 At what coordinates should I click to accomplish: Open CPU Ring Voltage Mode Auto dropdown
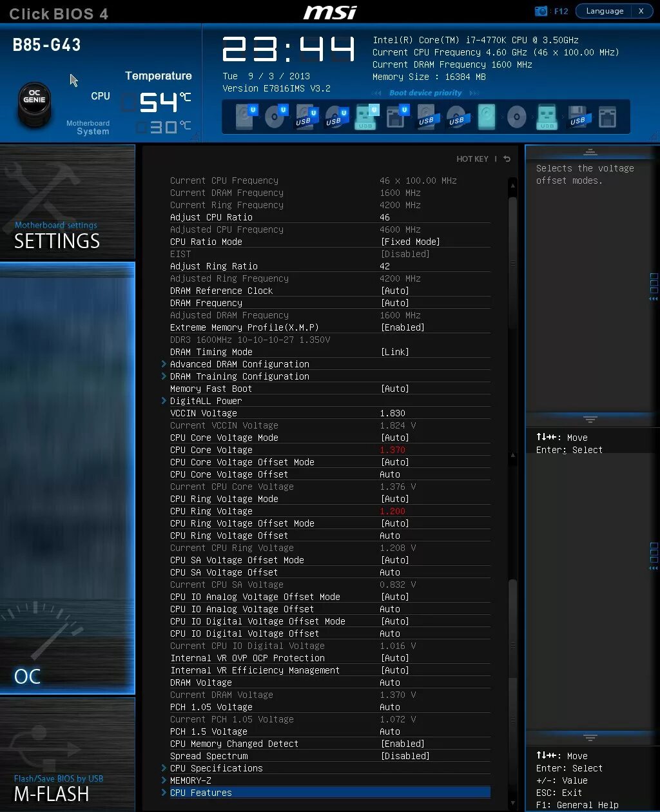pyautogui.click(x=395, y=499)
